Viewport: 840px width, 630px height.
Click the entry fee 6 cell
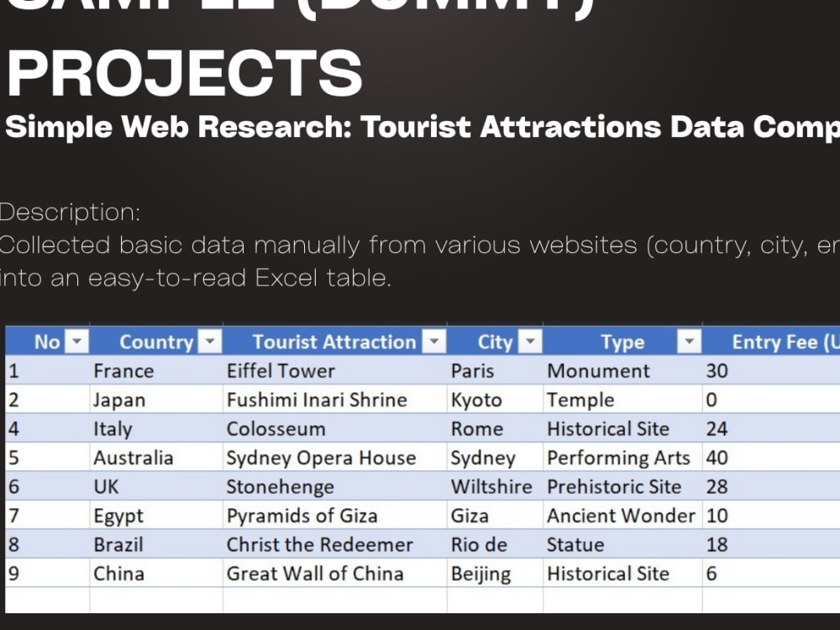tap(771, 573)
